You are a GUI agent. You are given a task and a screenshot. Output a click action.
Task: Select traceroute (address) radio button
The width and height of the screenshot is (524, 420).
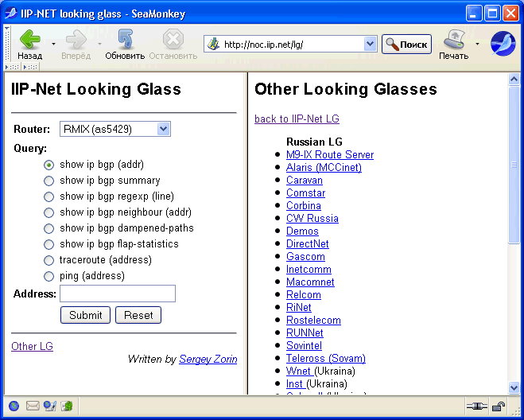click(49, 260)
